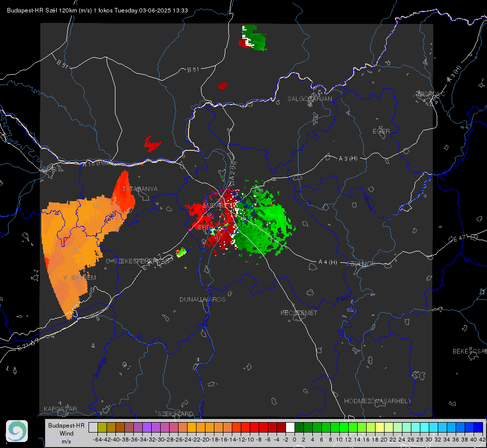Click the DUNAUJVAROS city label
Viewport: 487px width, 448px height.
click(202, 299)
